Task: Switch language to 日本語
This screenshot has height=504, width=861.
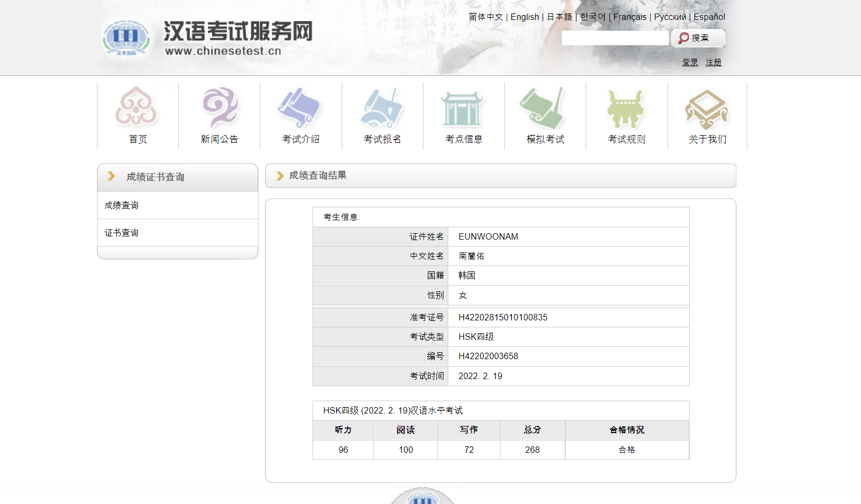Action: 559,17
